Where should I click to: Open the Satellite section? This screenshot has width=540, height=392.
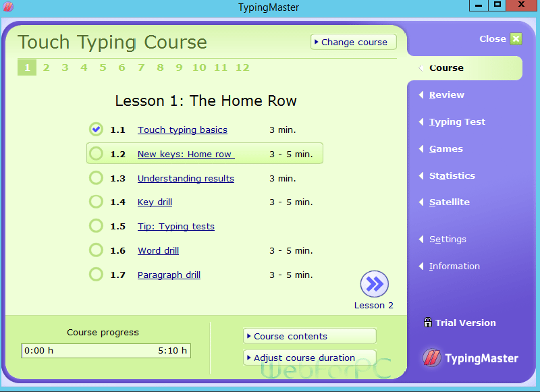click(x=450, y=202)
